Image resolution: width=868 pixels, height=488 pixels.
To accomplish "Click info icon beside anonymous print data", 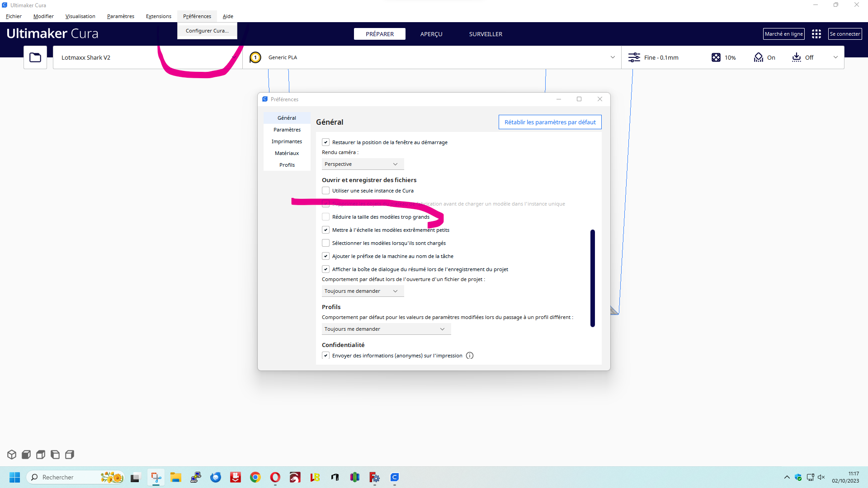I will coord(470,356).
